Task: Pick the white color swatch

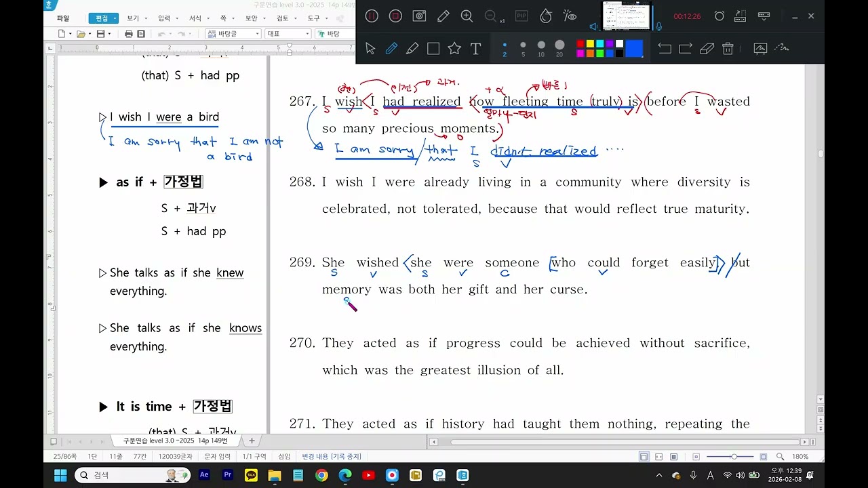Action: (619, 44)
